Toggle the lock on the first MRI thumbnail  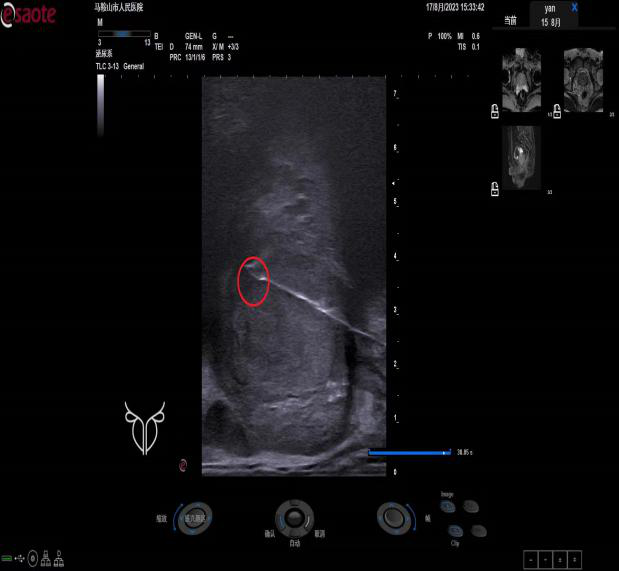495,114
